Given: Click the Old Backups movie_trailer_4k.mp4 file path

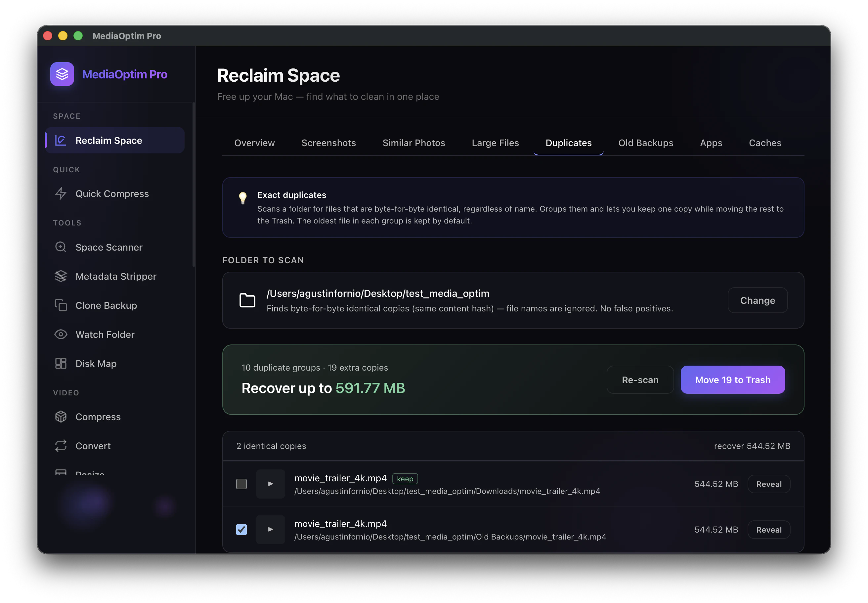Looking at the screenshot, I should click(450, 537).
